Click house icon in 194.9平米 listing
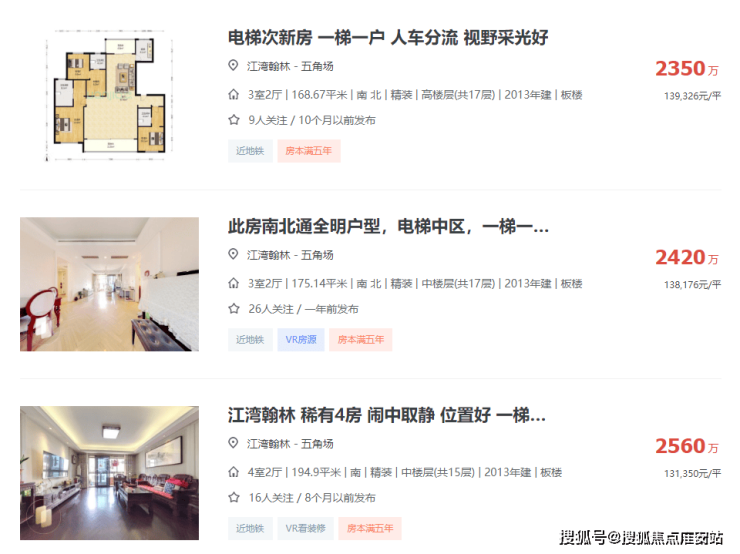The image size is (740, 554). tap(234, 472)
